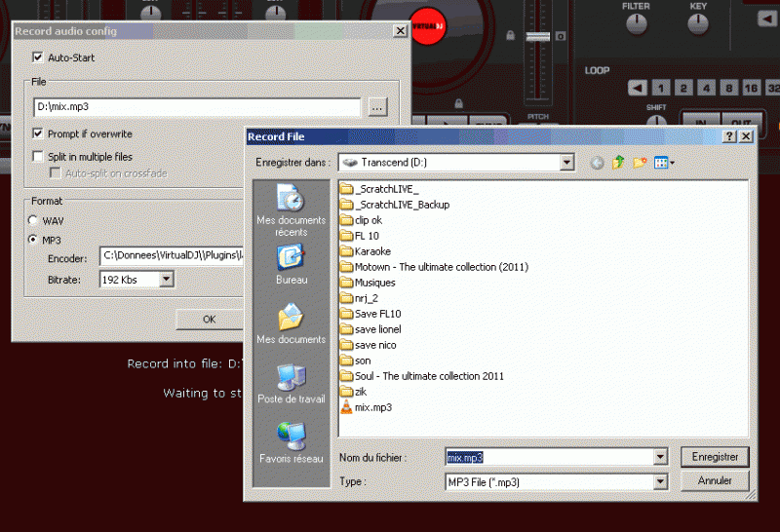This screenshot has width=780, height=532.
Task: Open Mes documents récents in places bar
Action: point(291,210)
